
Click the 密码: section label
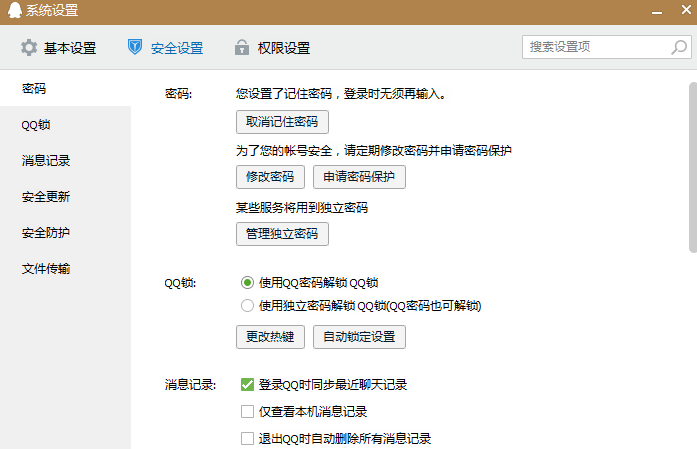coord(178,94)
